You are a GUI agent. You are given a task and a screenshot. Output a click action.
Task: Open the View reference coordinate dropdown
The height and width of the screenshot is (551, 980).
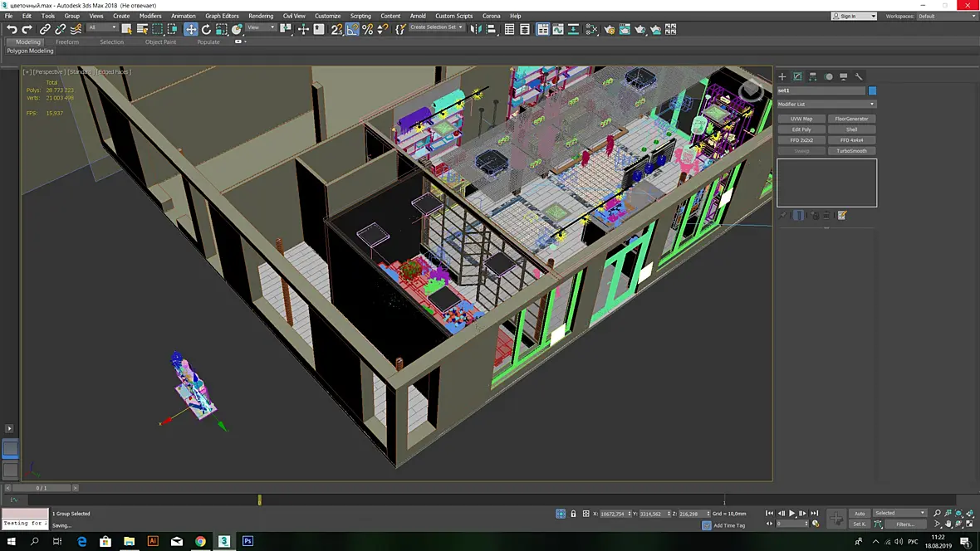click(x=261, y=27)
